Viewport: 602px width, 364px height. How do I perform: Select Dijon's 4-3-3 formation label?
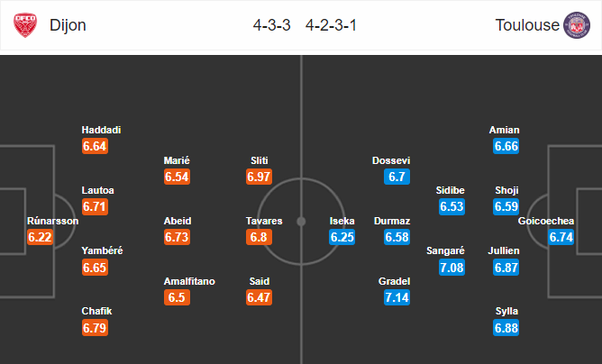pyautogui.click(x=272, y=25)
